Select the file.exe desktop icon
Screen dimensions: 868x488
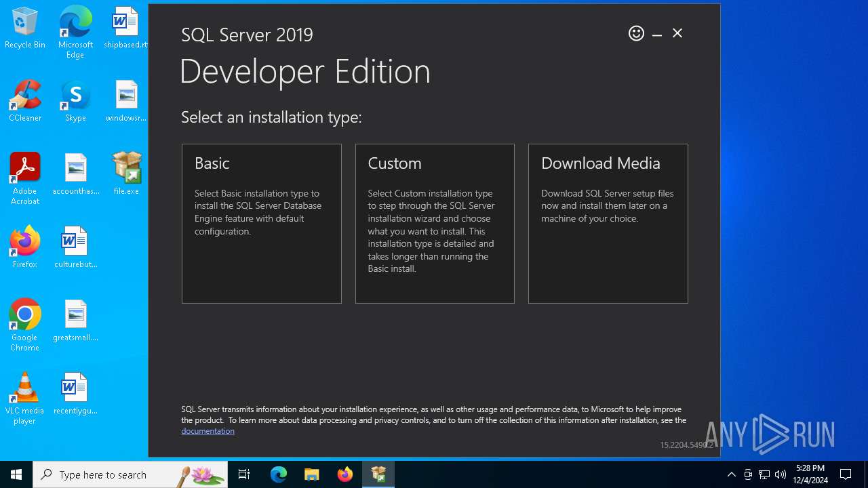point(126,174)
